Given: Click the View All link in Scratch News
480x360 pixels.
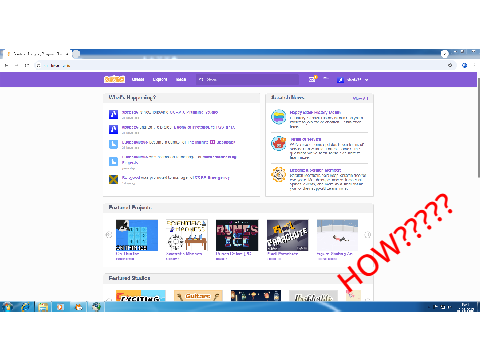Looking at the screenshot, I should click(360, 98).
